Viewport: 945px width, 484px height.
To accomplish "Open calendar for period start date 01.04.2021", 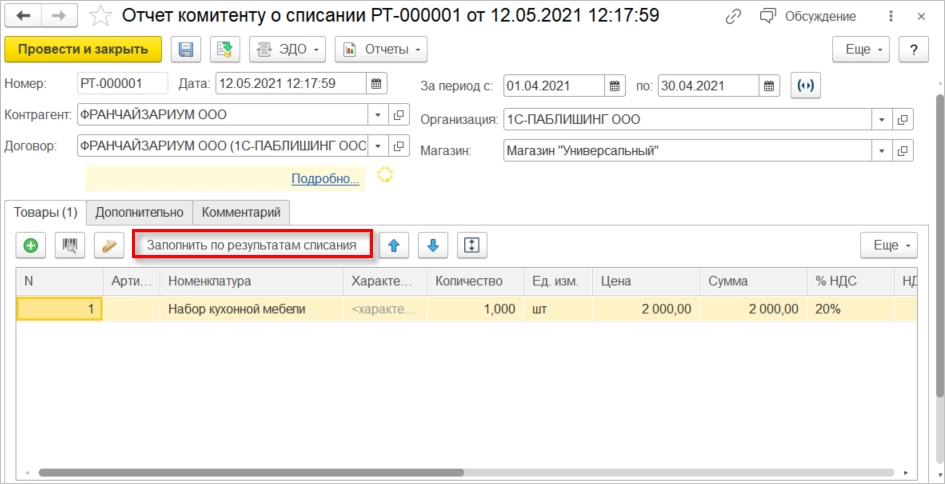I will (614, 86).
